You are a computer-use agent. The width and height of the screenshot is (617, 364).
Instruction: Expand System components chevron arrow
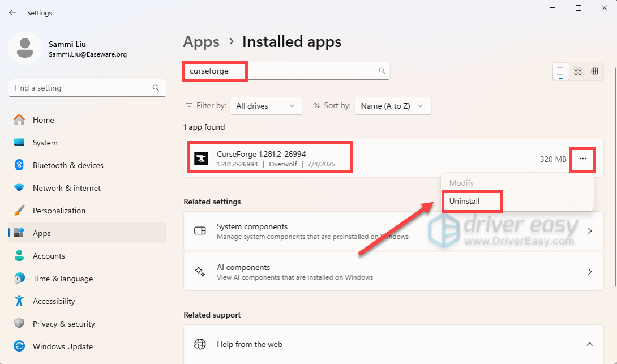[x=590, y=231]
